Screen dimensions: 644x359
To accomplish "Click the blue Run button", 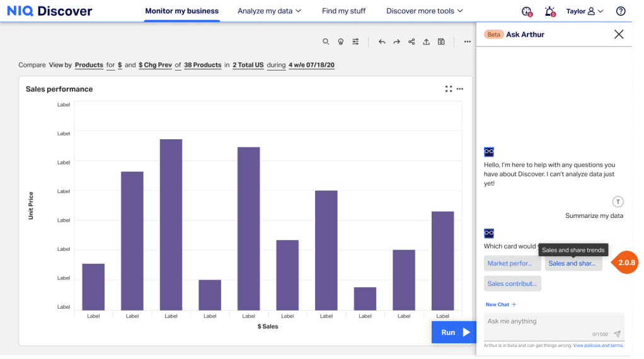I will tap(454, 333).
